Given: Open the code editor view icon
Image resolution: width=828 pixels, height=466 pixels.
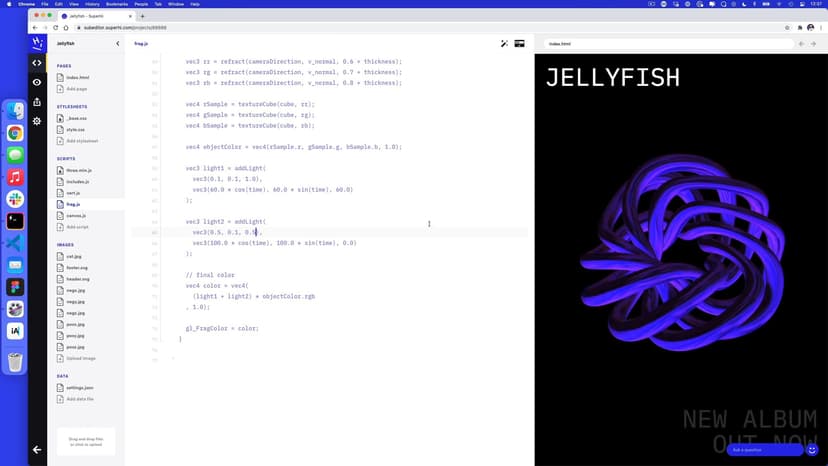Looking at the screenshot, I should pyautogui.click(x=37, y=63).
